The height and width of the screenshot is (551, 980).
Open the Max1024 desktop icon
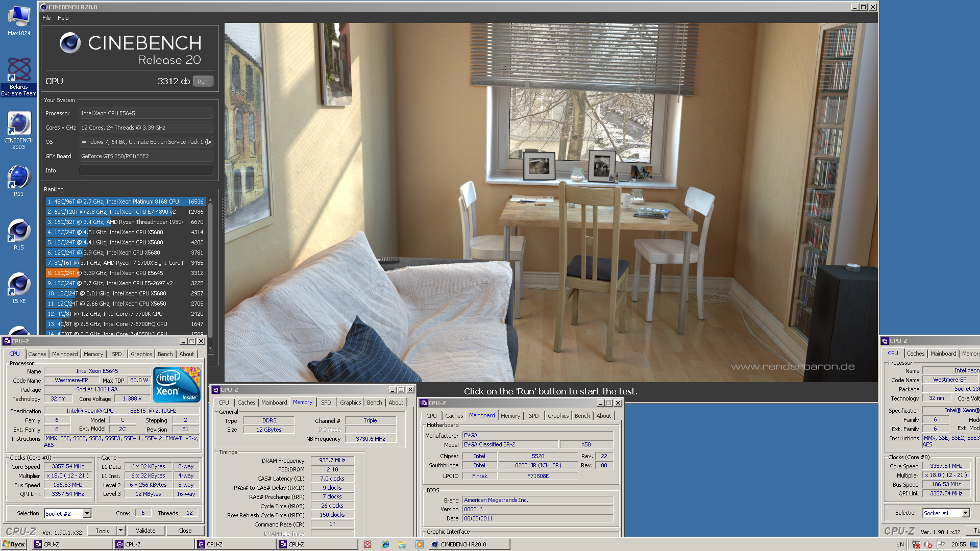pyautogui.click(x=19, y=20)
